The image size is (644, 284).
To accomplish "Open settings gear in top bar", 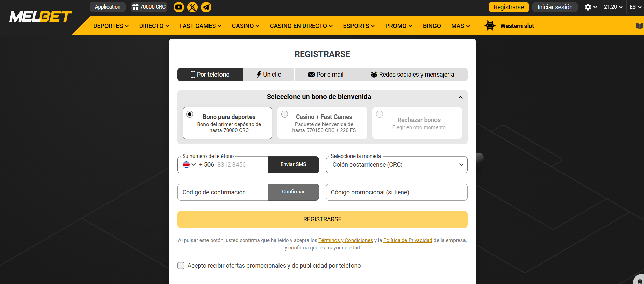I will (x=588, y=7).
